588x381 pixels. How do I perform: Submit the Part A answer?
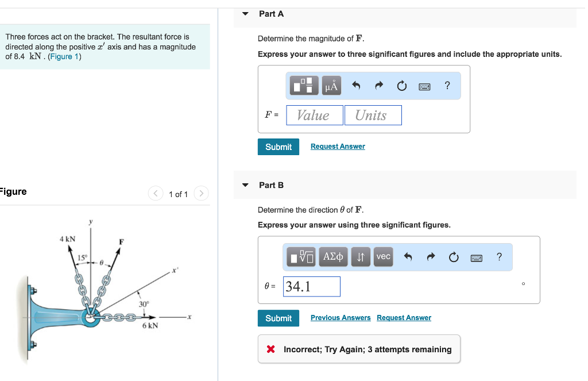coord(278,147)
